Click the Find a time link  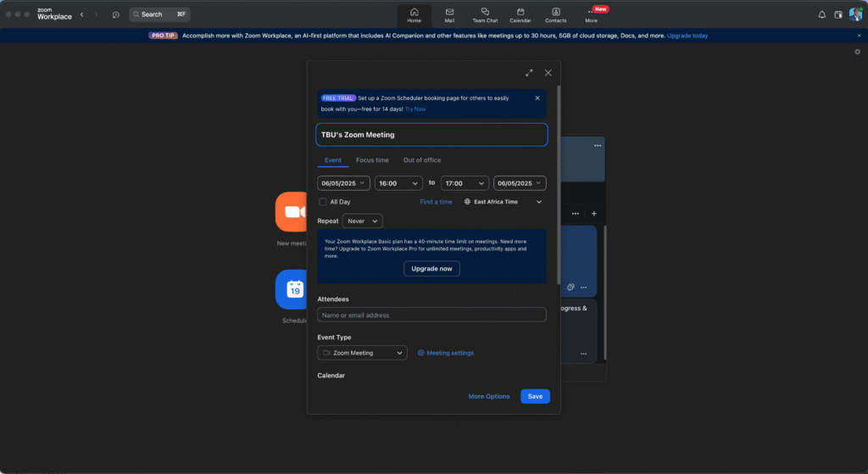pos(436,202)
